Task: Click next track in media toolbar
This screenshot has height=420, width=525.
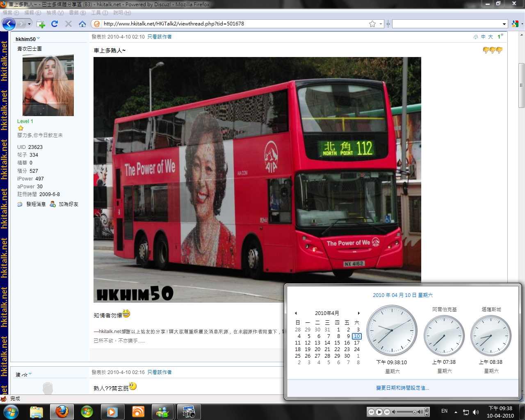Action: (387, 412)
